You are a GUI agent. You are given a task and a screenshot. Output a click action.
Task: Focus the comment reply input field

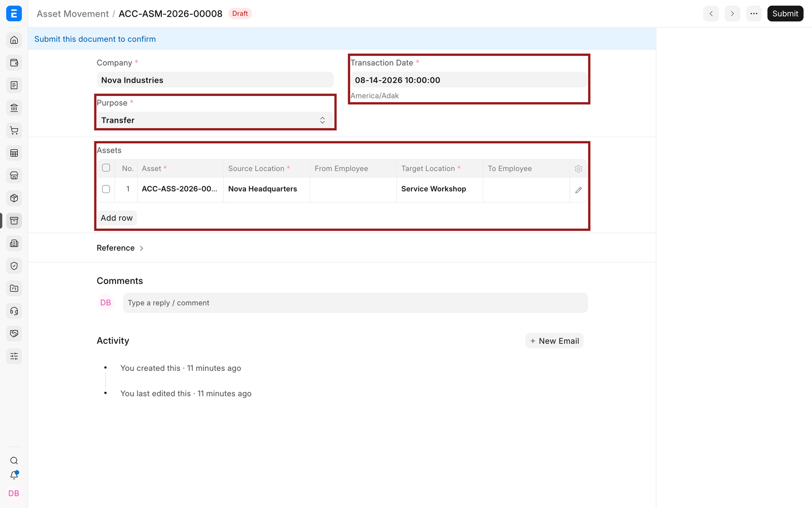[355, 303]
